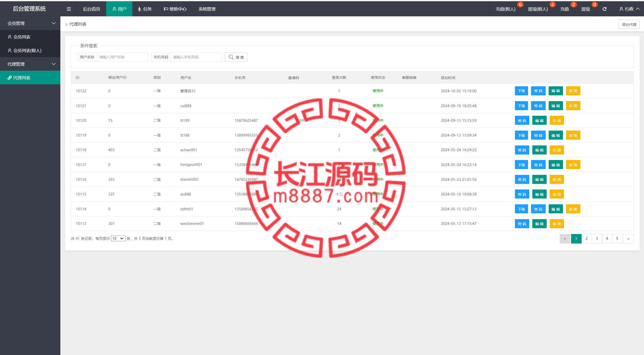
Task: Collapse the 代理管理 sidebar section
Action: 30,64
